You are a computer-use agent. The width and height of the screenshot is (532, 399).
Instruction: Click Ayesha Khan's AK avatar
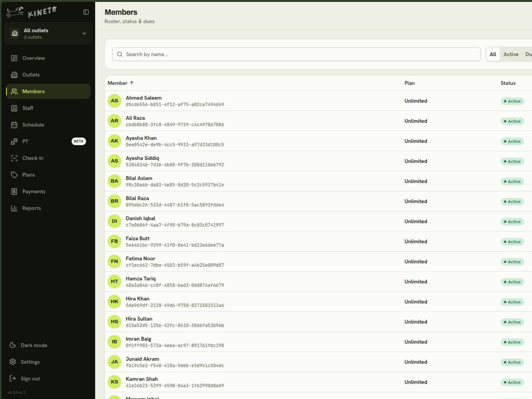pos(114,141)
